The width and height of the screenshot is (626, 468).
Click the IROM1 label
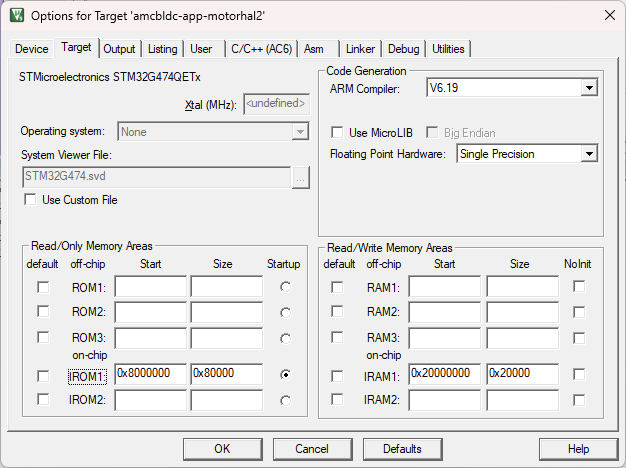tap(87, 377)
